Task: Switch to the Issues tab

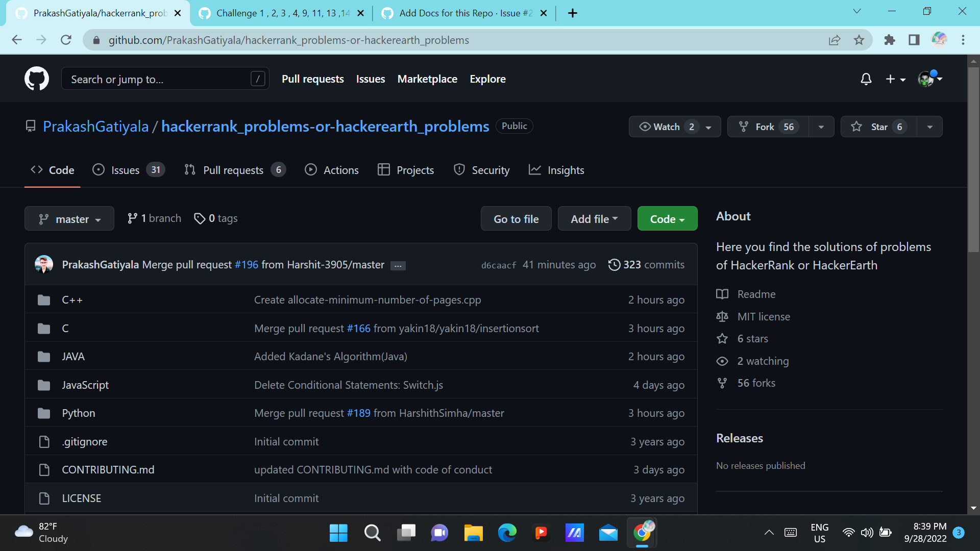Action: coord(129,170)
